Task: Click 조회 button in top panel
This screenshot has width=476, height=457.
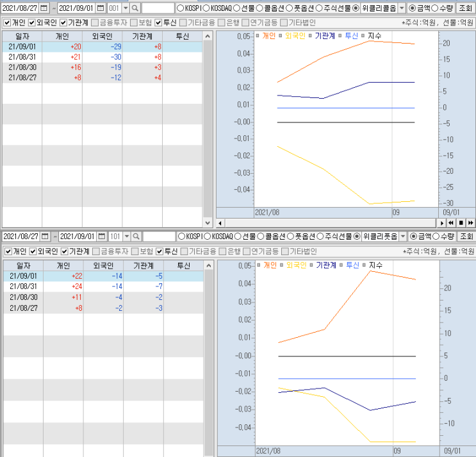Action: pyautogui.click(x=466, y=8)
